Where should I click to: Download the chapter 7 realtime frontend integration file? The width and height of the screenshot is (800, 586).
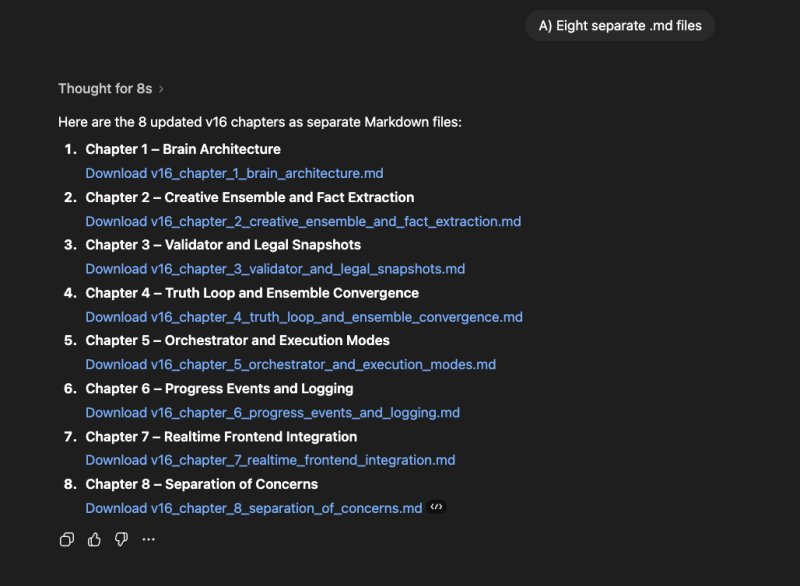270,460
